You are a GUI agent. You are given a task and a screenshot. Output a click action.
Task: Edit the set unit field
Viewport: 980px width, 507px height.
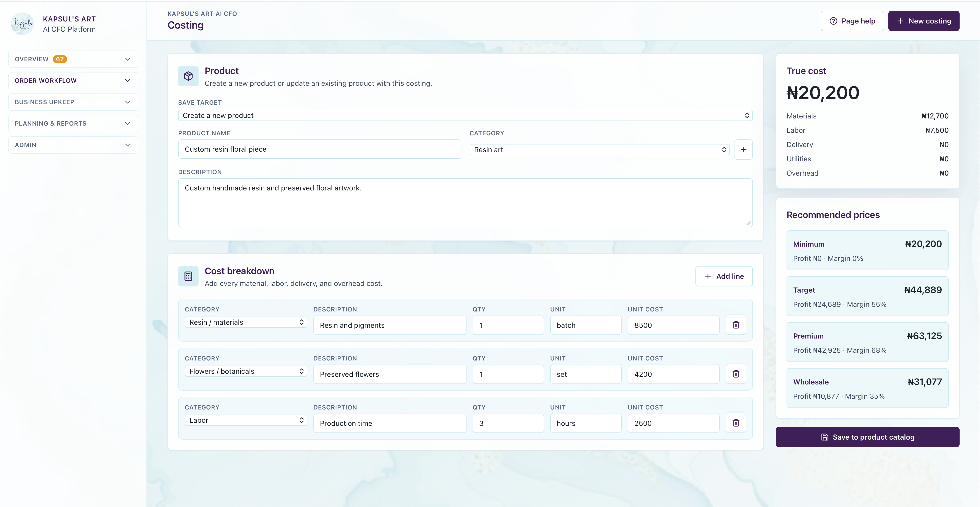585,374
